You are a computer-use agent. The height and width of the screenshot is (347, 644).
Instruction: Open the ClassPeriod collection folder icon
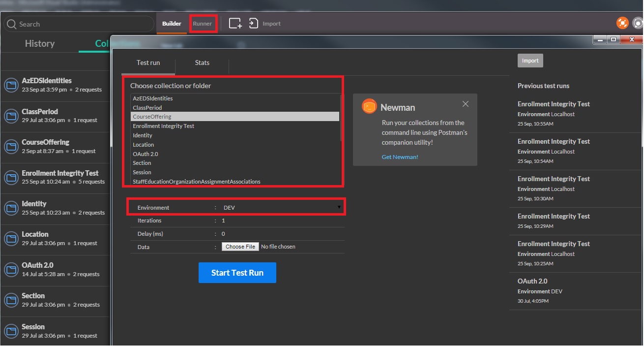click(x=11, y=116)
